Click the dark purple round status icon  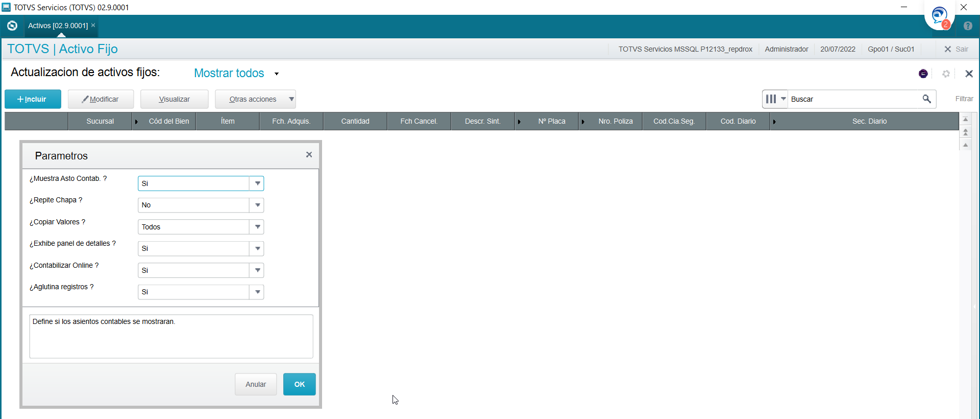[x=923, y=74]
